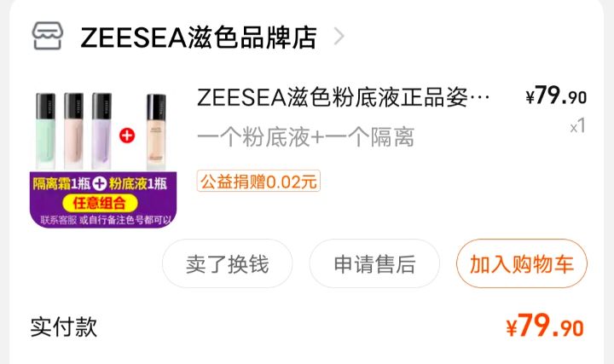Click the 申请售后 button
Screen dimensions: 614x364
(374, 263)
